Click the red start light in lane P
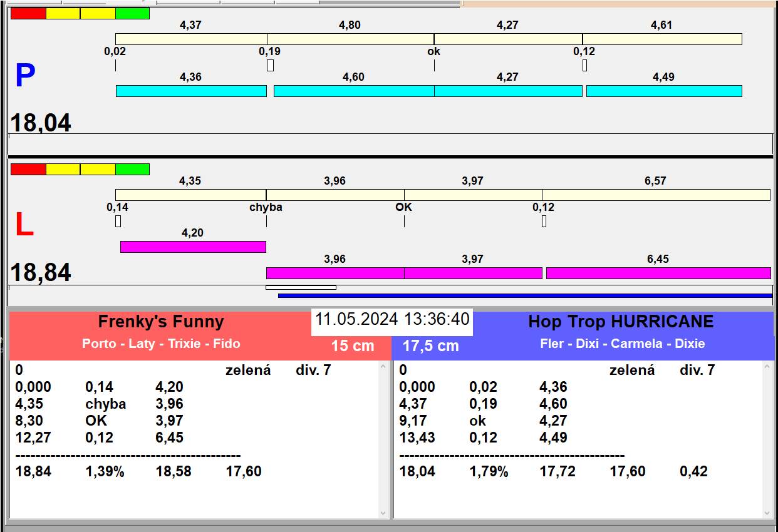Viewport: 778px width, 532px height. click(28, 14)
